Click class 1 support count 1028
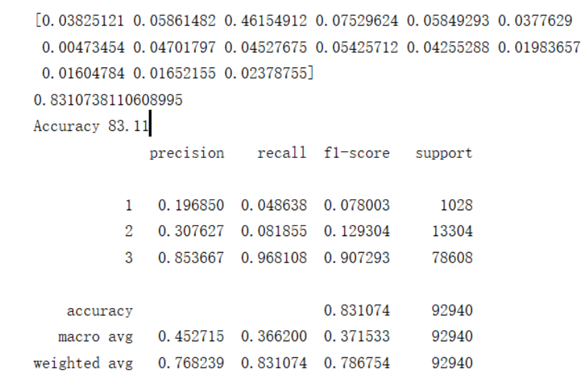The image size is (588, 386). coord(456,205)
